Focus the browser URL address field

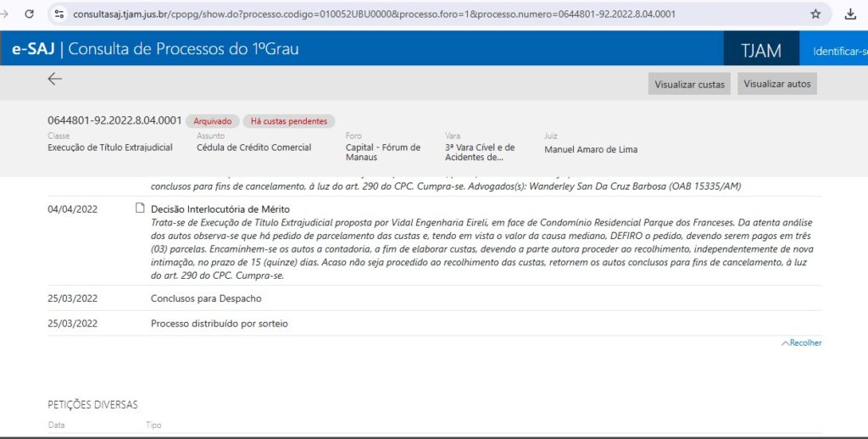424,14
